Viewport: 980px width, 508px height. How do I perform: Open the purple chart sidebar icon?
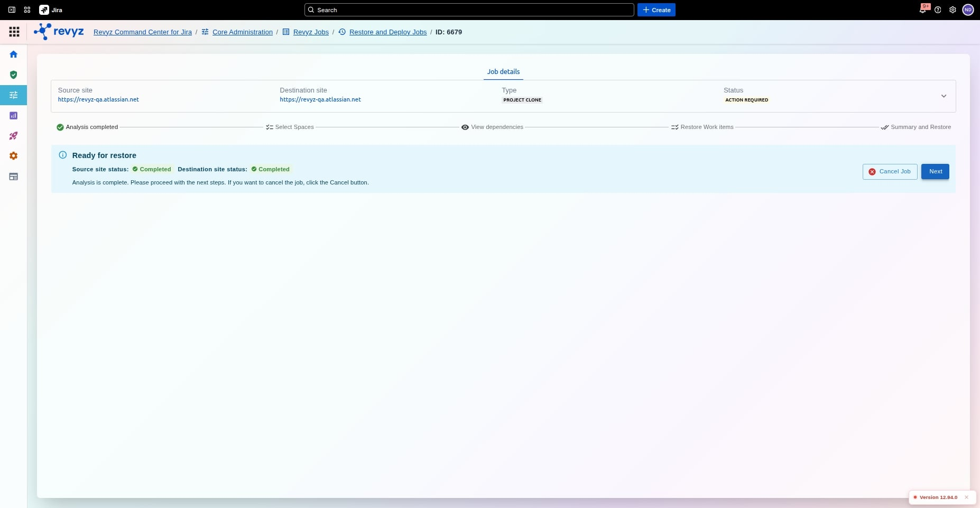[14, 115]
